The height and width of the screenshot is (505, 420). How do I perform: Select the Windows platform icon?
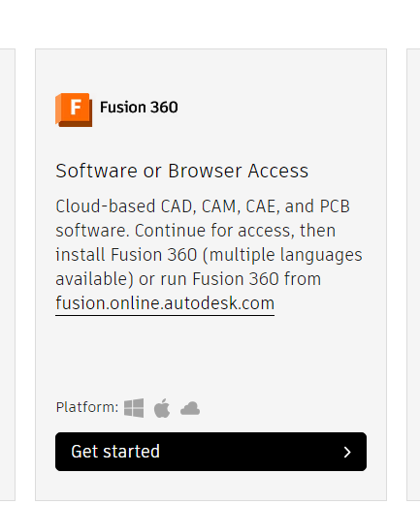[134, 408]
